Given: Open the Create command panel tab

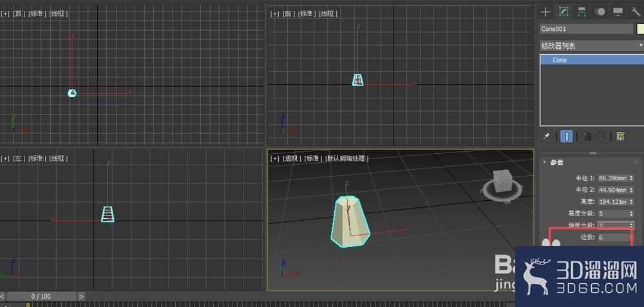Looking at the screenshot, I should [x=545, y=12].
